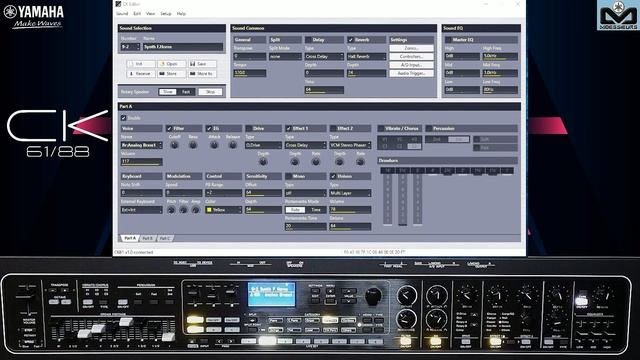The width and height of the screenshot is (640, 360).
Task: Click the Modulation Amp knob
Action: click(x=196, y=210)
